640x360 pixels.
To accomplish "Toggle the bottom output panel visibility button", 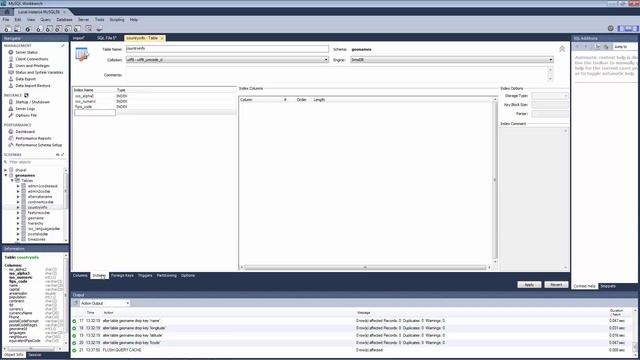I will (x=628, y=29).
